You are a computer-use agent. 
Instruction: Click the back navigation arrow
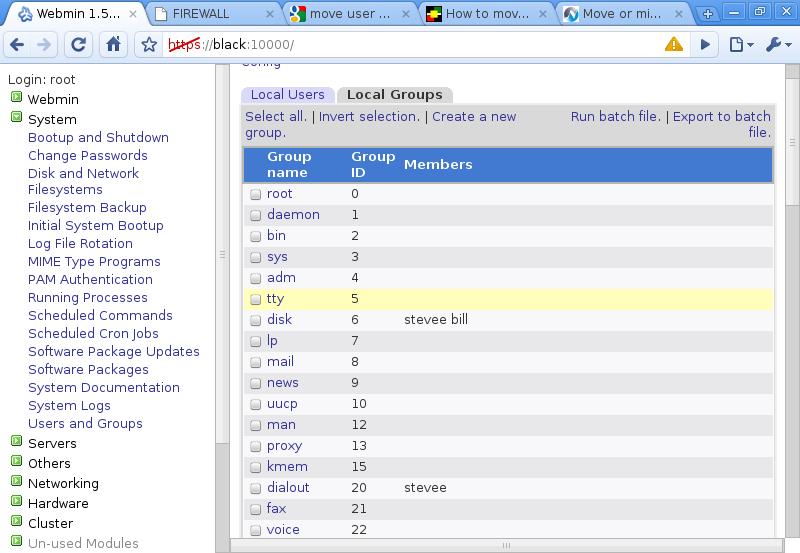pos(18,45)
